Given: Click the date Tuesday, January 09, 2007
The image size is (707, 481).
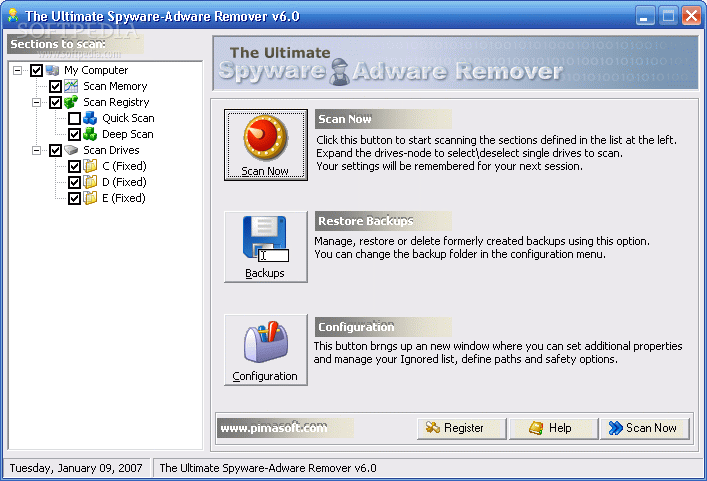Looking at the screenshot, I should [76, 468].
